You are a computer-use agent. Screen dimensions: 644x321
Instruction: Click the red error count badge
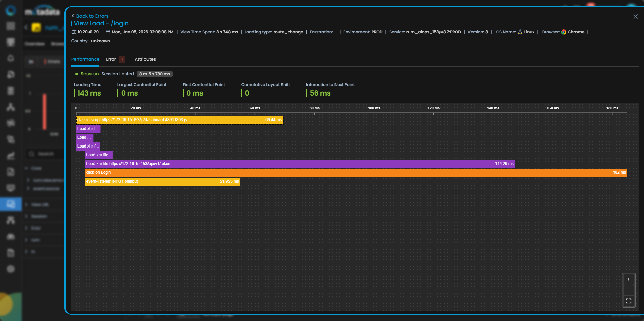pos(122,59)
